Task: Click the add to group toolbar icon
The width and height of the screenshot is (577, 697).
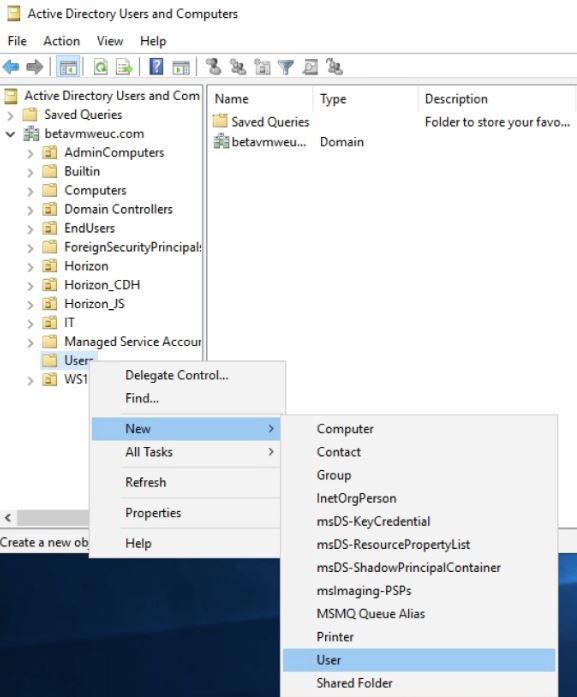Action: 334,67
